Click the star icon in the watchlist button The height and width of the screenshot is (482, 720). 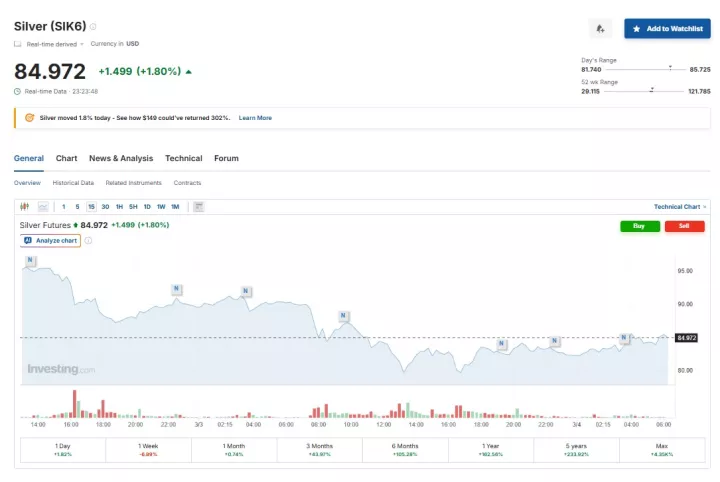[x=637, y=29]
